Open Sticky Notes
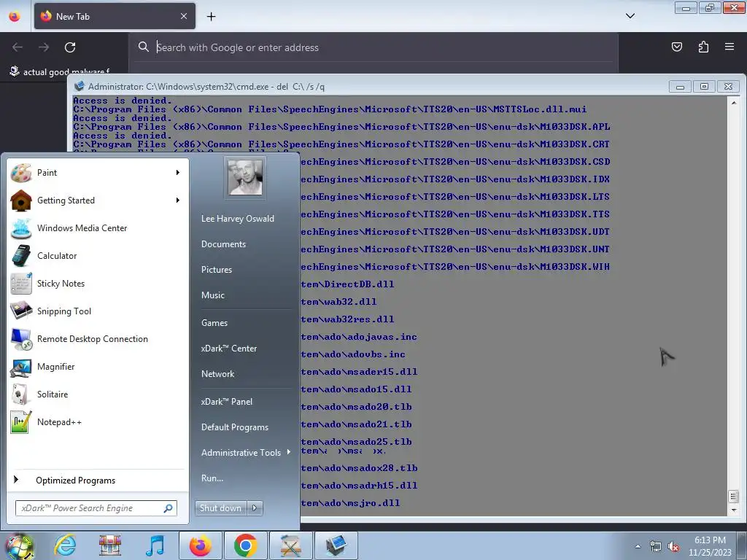This screenshot has width=747, height=560. pyautogui.click(x=98, y=284)
